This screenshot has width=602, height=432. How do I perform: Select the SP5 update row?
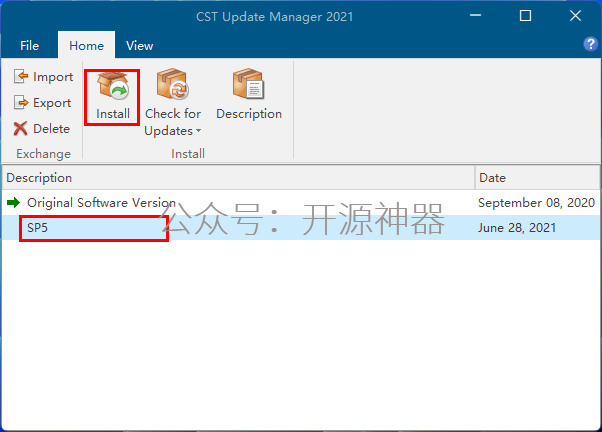(301, 227)
